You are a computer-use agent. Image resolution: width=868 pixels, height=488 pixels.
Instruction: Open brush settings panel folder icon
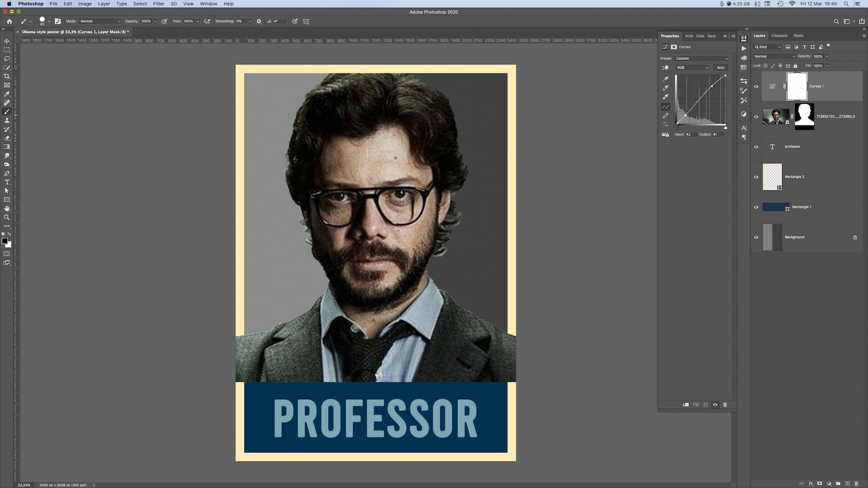(58, 21)
